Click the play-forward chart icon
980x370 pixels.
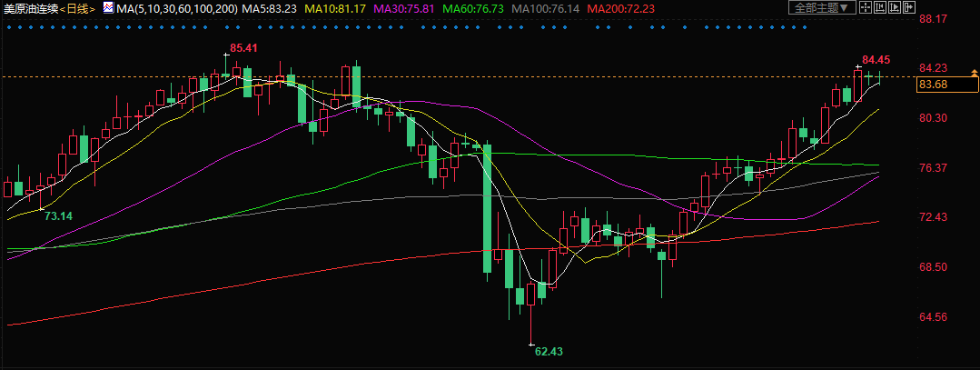(896, 8)
